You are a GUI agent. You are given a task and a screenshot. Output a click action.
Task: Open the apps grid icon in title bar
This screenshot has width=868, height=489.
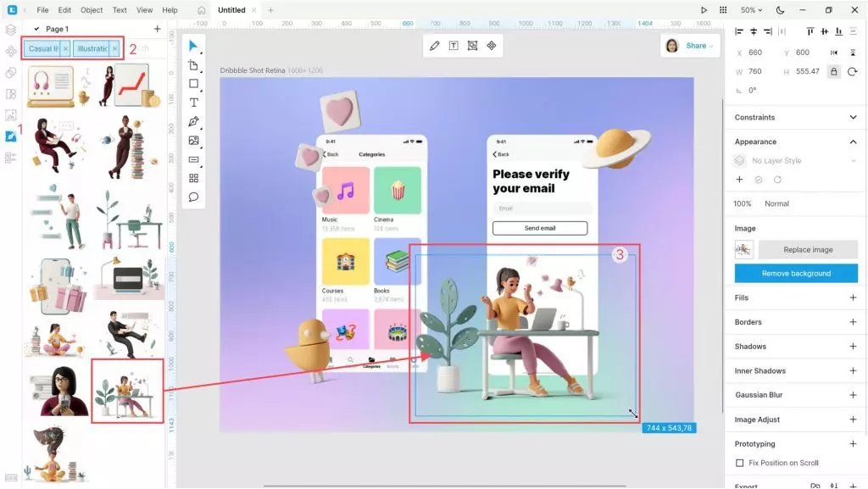coord(723,10)
